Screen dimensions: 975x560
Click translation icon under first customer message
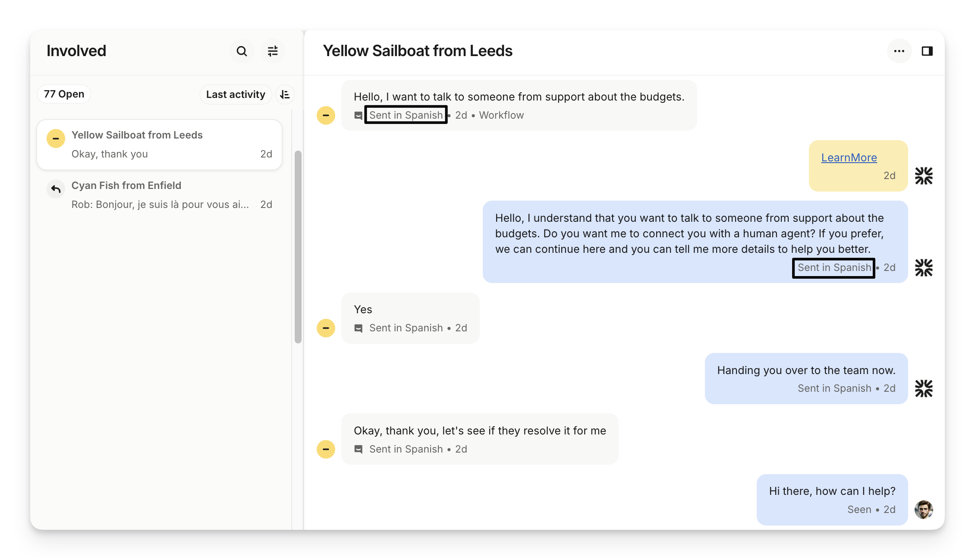pos(359,116)
